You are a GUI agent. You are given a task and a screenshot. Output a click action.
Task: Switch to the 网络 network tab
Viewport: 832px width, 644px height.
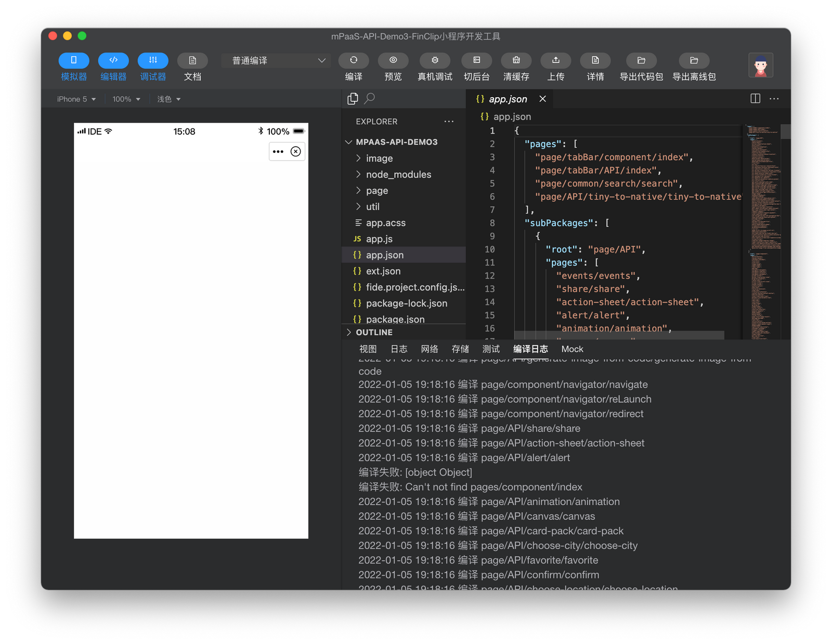430,349
